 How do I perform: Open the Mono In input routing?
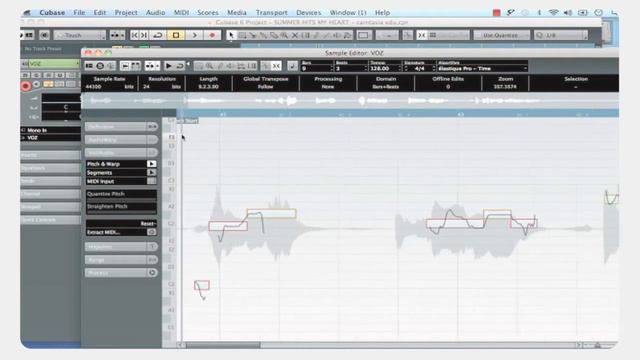coord(51,130)
